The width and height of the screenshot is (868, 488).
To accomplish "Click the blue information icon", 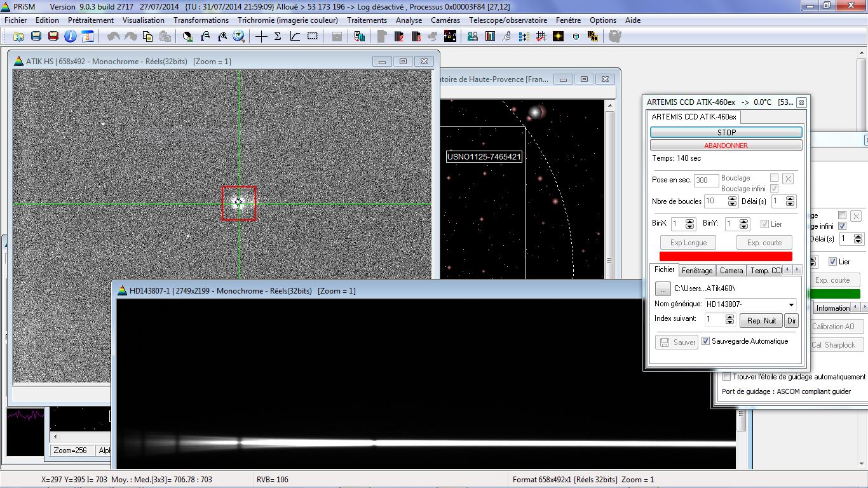I will point(71,36).
